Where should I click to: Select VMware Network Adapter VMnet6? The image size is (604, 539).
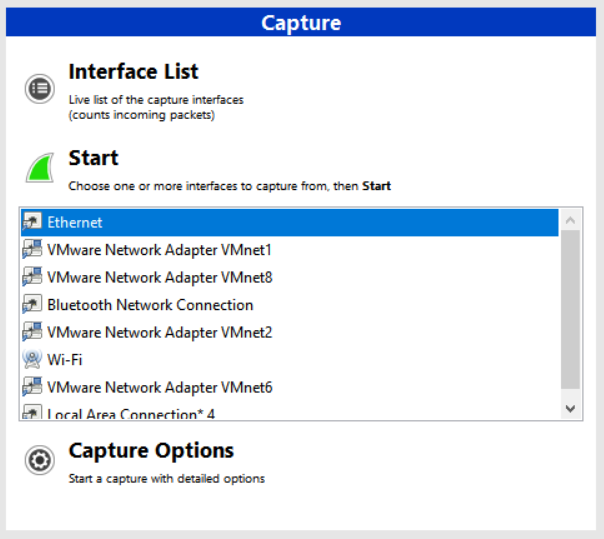tap(159, 387)
